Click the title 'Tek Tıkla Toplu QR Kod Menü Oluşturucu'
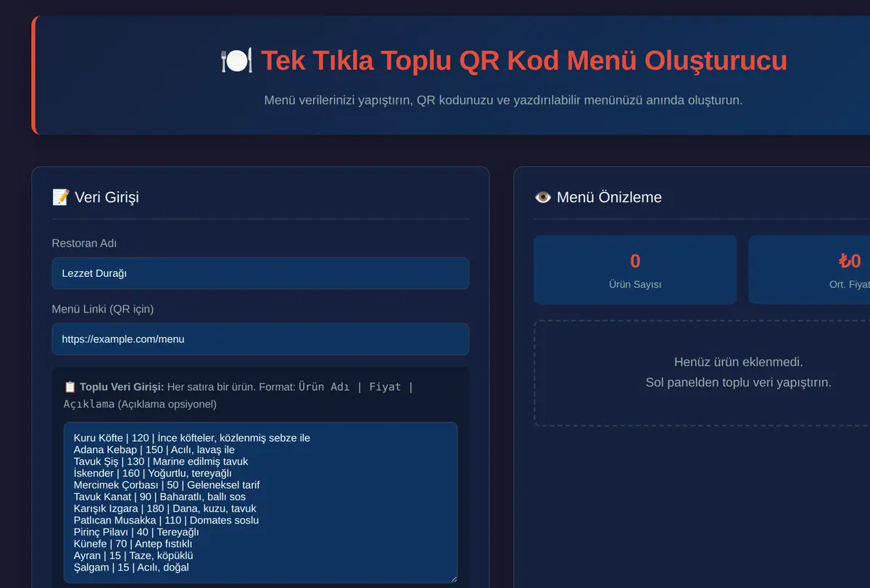This screenshot has width=870, height=588. click(x=523, y=60)
